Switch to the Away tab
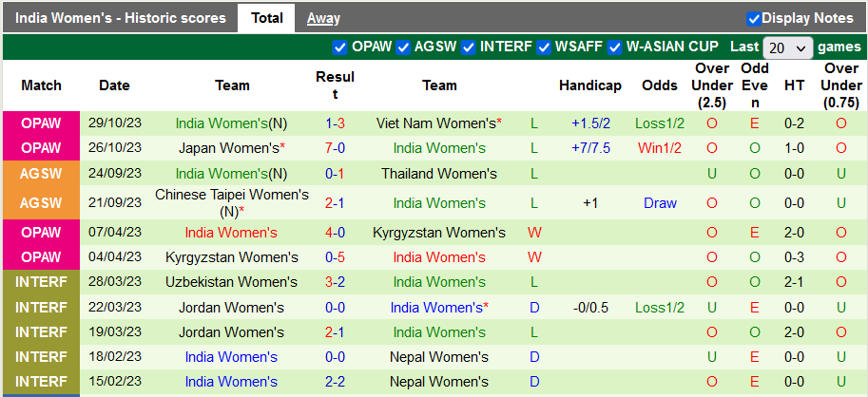This screenshot has height=397, width=868. click(323, 18)
